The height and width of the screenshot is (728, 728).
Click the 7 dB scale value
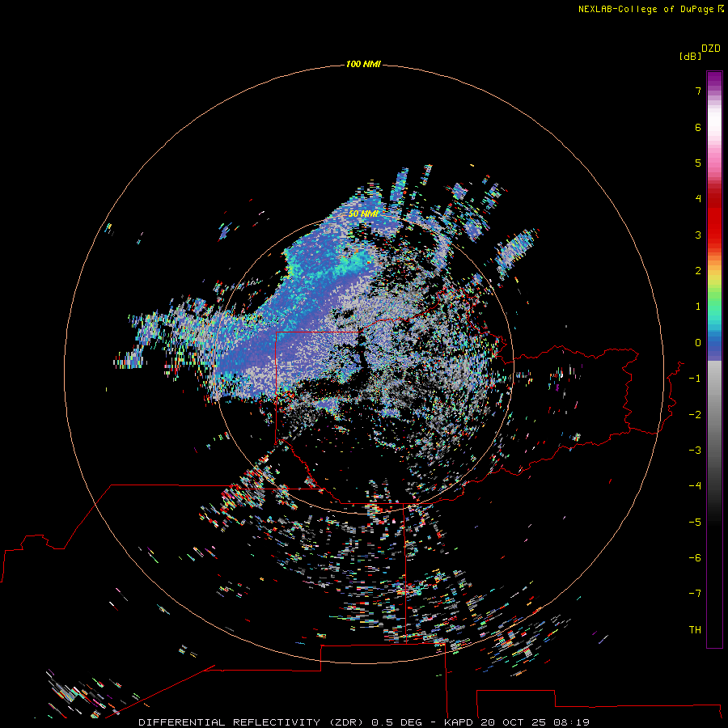coord(698,91)
